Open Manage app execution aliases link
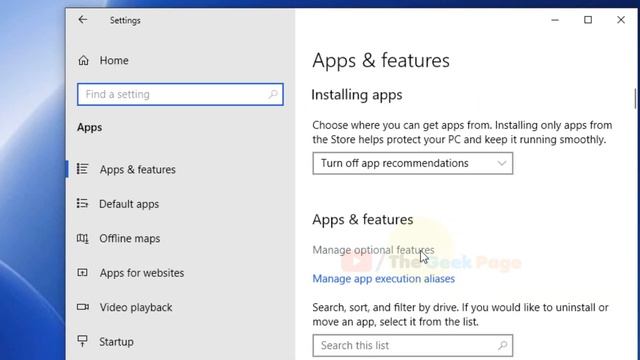 coord(384,278)
